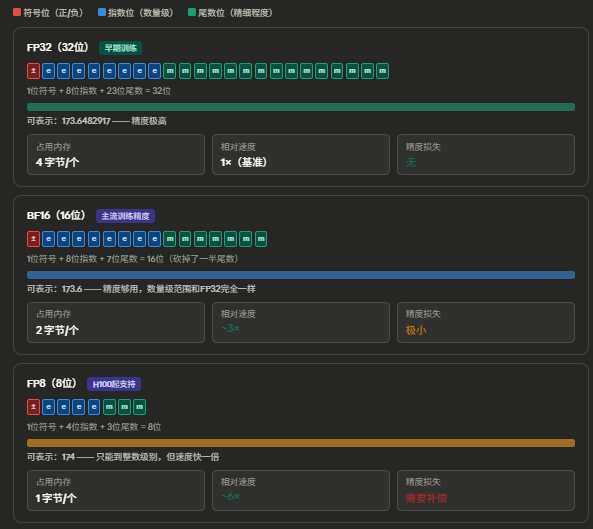Image resolution: width=593 pixels, height=529 pixels.
Task: Click the text 可表示:174 只能到整数级别
Action: [x=123, y=457]
